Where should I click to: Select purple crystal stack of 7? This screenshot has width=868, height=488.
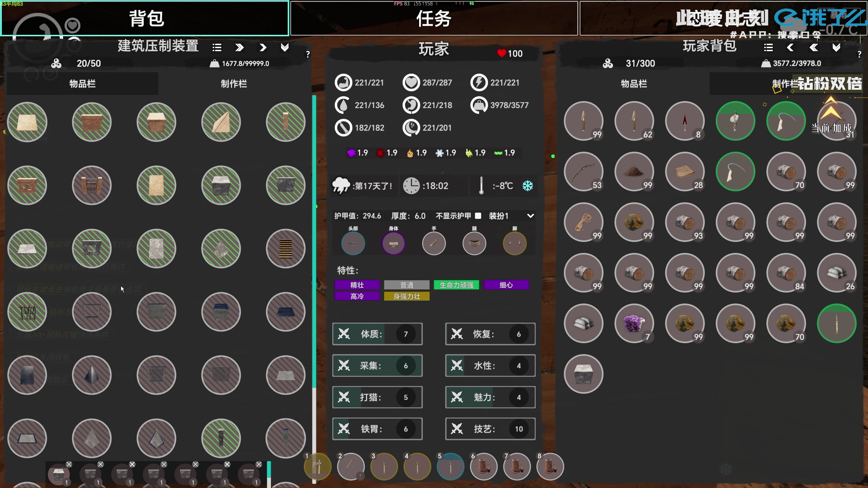pos(634,323)
